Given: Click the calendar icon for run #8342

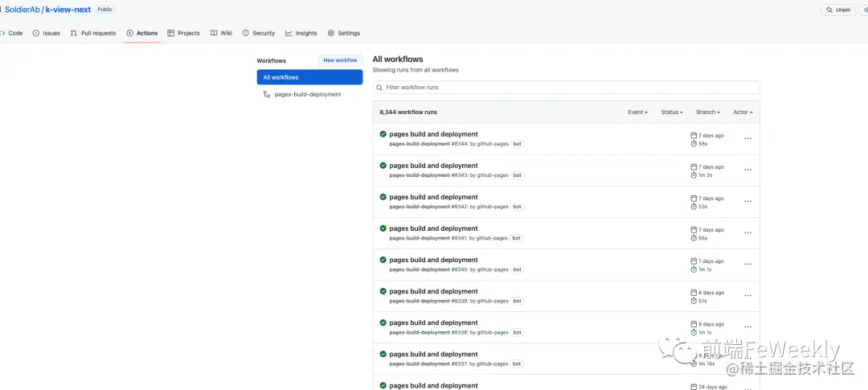Looking at the screenshot, I should (x=694, y=199).
